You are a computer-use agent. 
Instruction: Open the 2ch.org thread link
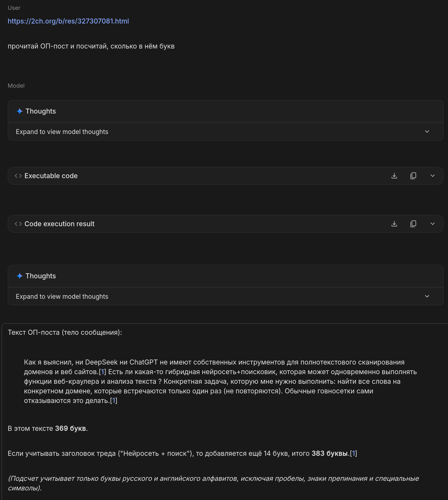pyautogui.click(x=68, y=21)
